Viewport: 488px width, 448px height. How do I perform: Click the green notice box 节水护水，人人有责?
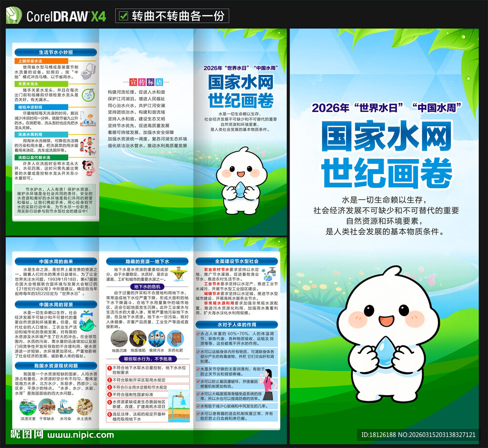pos(56,200)
